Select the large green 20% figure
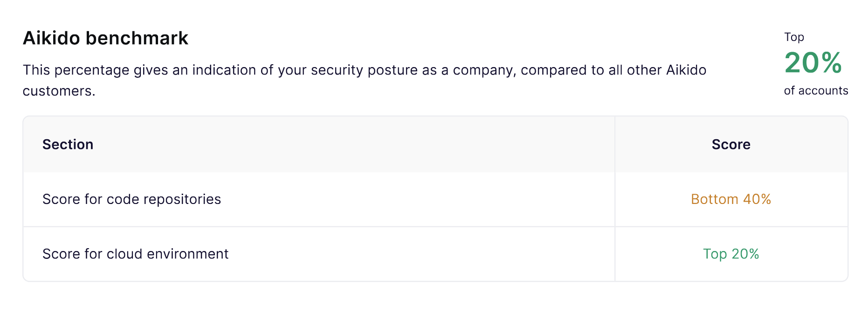This screenshot has width=868, height=312. coord(813,63)
